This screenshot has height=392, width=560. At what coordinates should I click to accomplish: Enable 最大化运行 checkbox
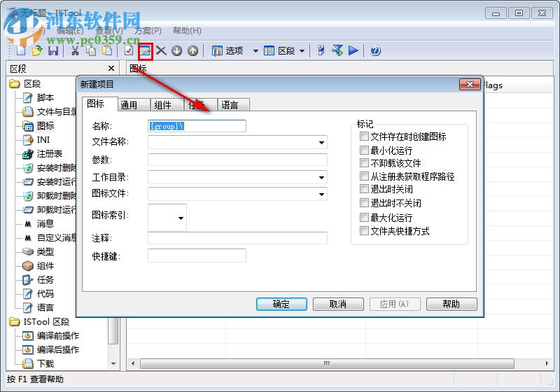point(364,218)
